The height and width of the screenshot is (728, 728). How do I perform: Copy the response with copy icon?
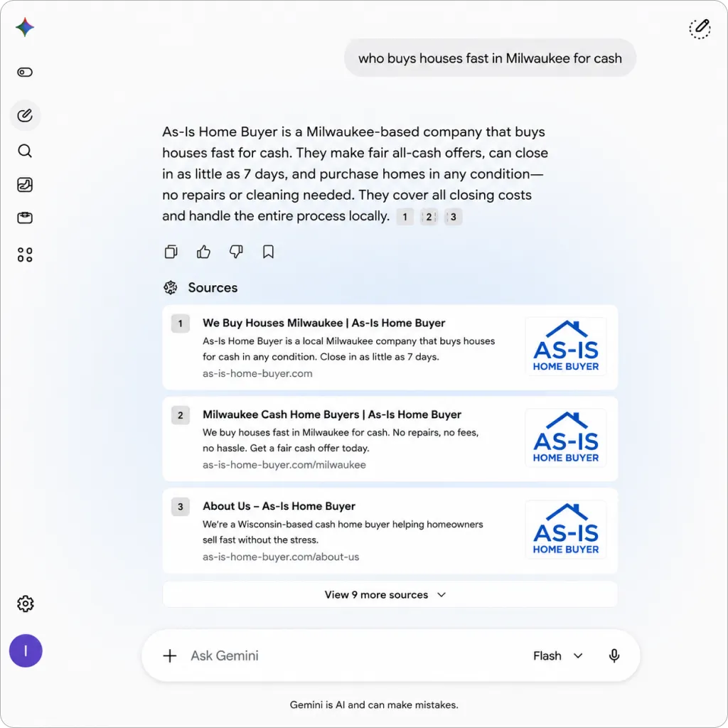point(171,252)
